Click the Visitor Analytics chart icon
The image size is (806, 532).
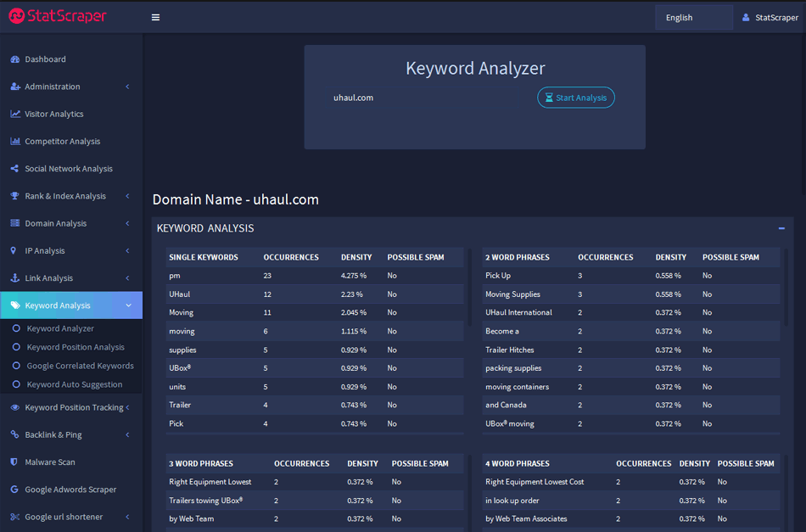15,114
